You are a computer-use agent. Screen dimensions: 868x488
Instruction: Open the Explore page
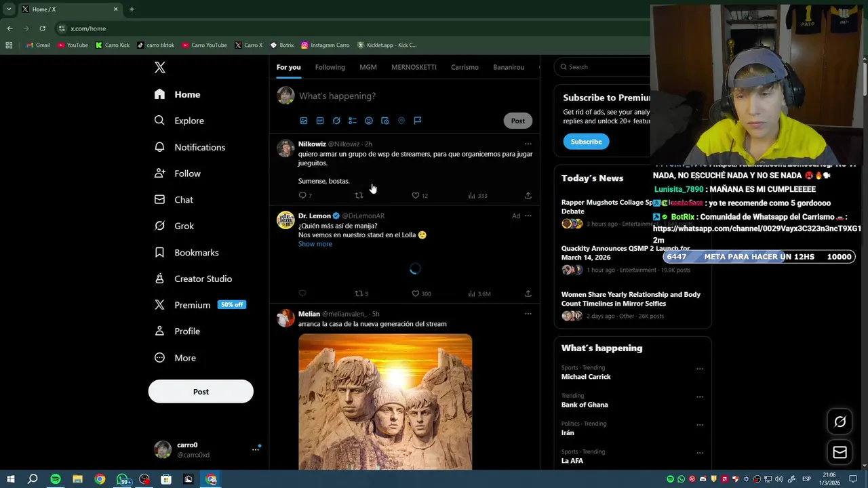(179, 121)
